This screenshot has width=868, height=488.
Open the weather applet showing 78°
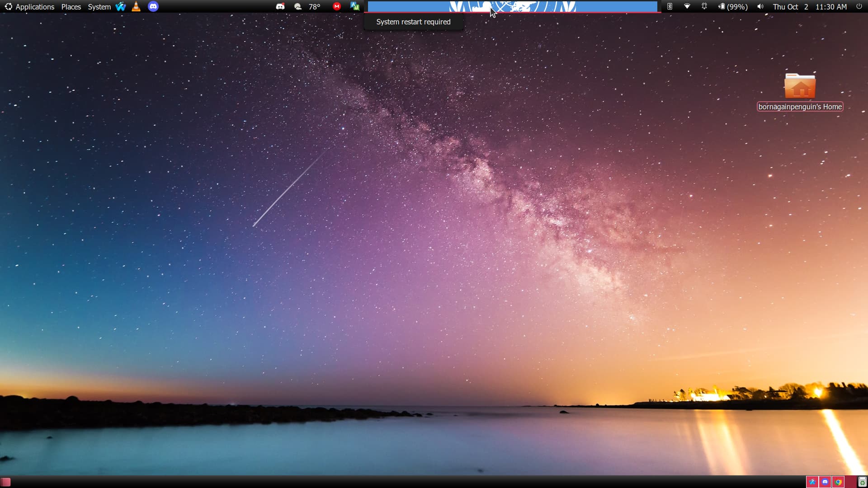307,7
